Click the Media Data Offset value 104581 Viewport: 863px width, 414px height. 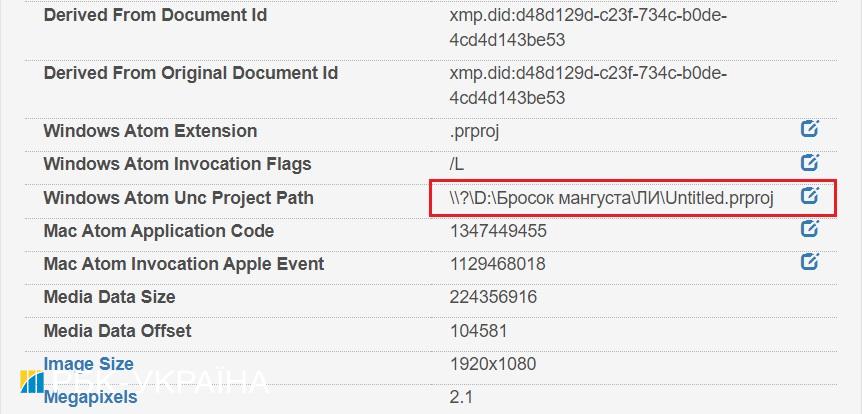(479, 331)
